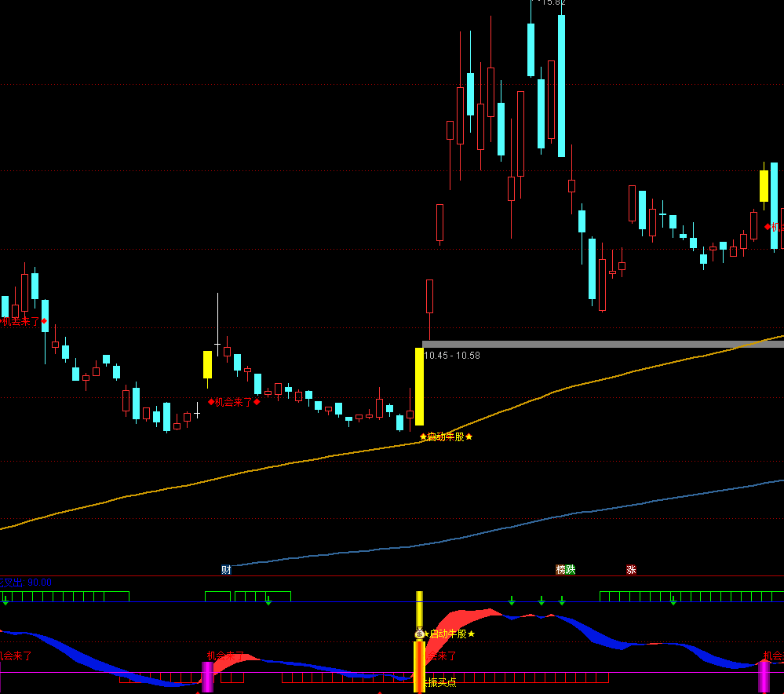Click the 榜跌 green tag icon
Viewport: 784px width, 694px height.
(x=565, y=570)
